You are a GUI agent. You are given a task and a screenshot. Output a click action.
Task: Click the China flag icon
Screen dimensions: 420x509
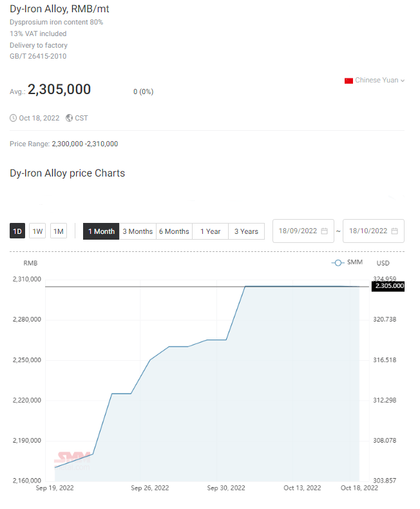[x=348, y=81]
